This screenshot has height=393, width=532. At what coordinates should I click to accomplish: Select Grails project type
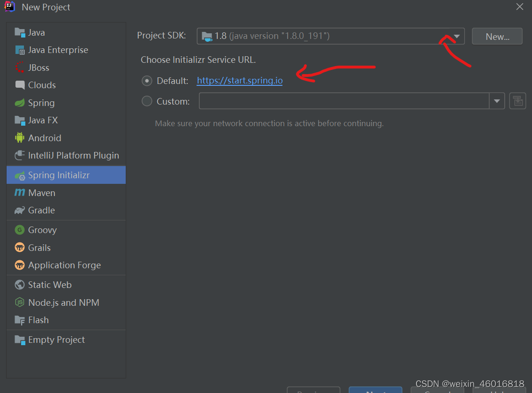tap(66, 248)
